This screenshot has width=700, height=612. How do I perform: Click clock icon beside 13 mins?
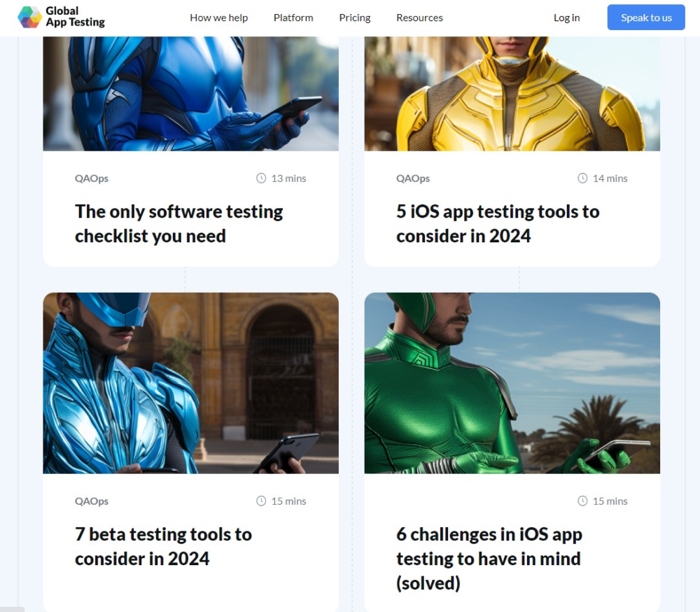[x=261, y=179]
